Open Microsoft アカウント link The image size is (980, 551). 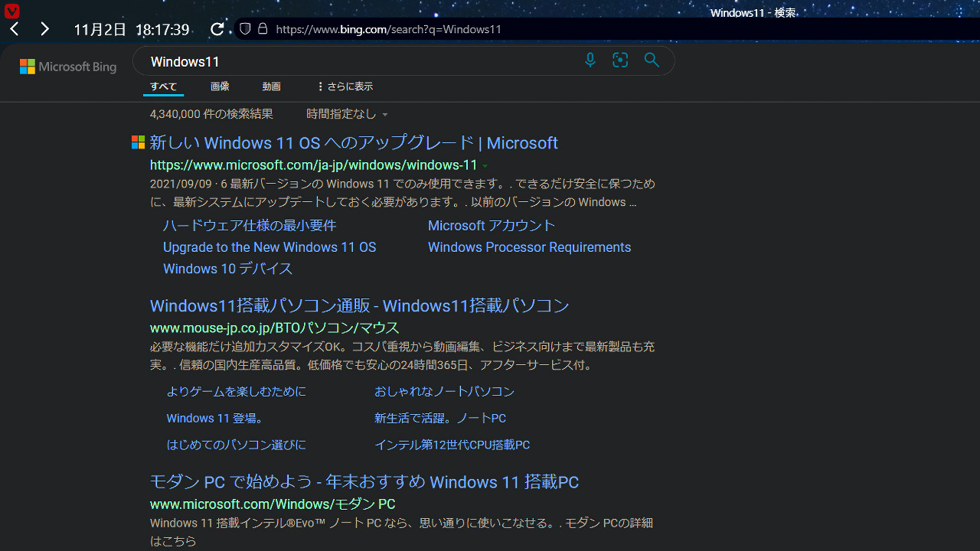coord(492,226)
